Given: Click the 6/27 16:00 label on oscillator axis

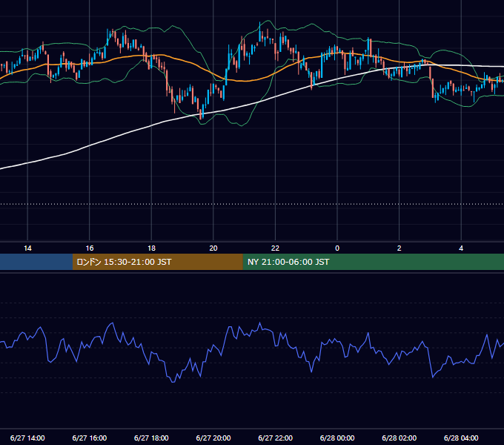Looking at the screenshot, I should (90, 438).
